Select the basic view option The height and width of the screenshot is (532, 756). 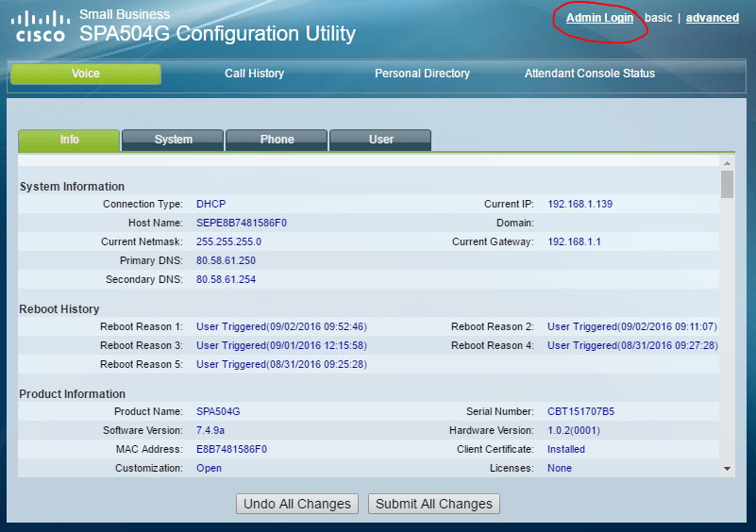click(658, 18)
